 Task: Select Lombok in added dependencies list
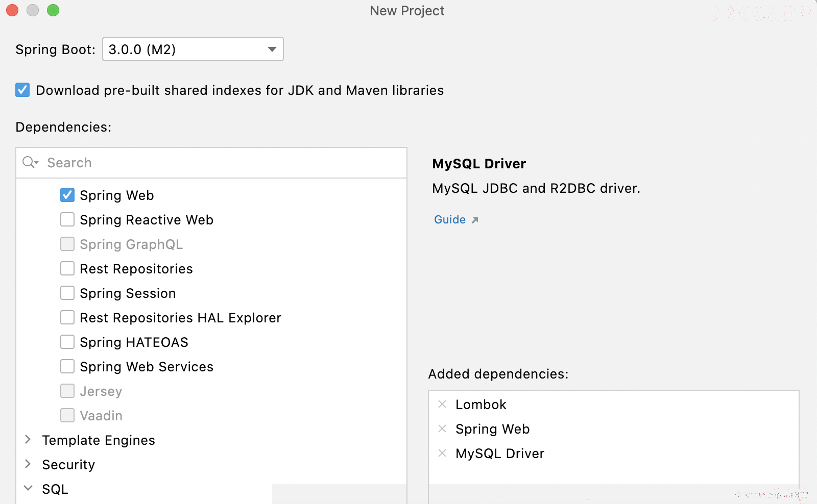[x=480, y=405]
